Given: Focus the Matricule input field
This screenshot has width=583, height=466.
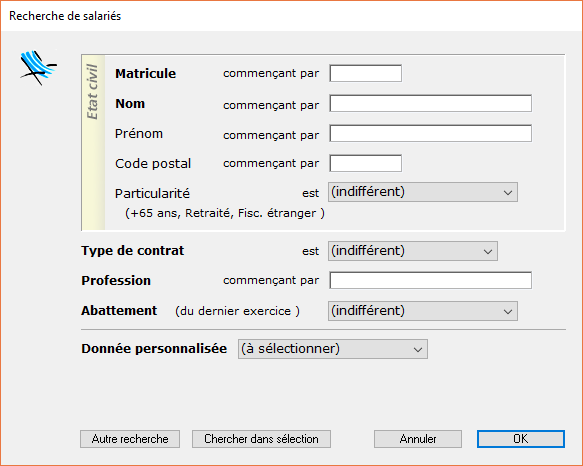Looking at the screenshot, I should pos(365,73).
